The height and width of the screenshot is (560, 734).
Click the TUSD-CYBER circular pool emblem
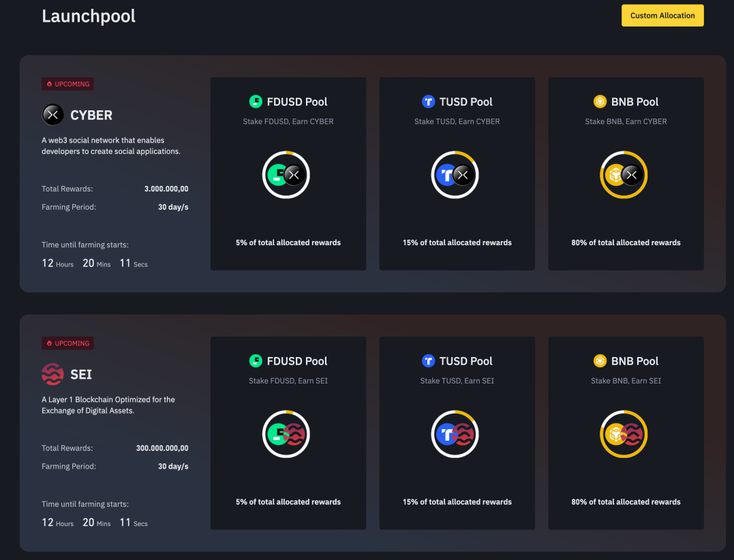[x=455, y=174]
